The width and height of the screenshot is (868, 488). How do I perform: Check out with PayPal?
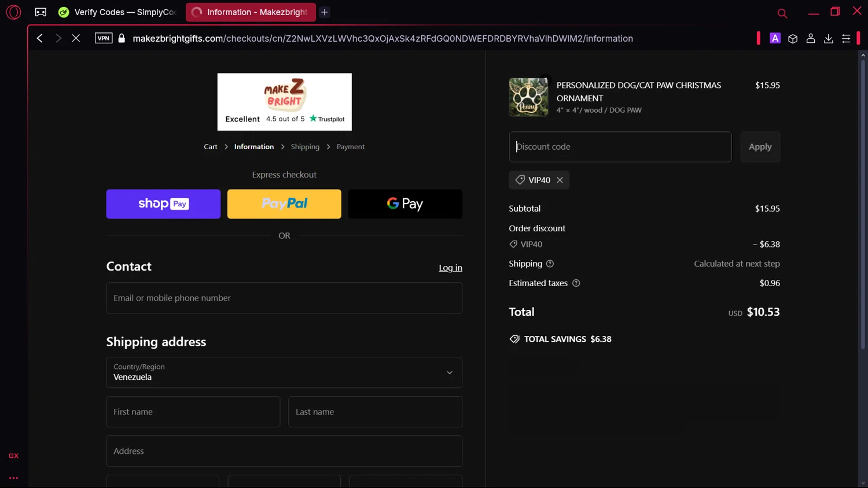click(284, 204)
